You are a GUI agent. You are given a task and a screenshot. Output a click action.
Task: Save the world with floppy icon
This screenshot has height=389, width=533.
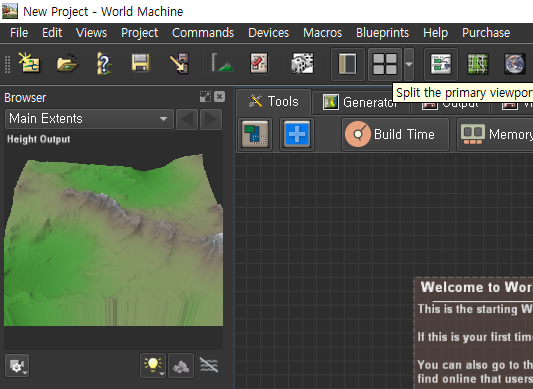tap(141, 63)
